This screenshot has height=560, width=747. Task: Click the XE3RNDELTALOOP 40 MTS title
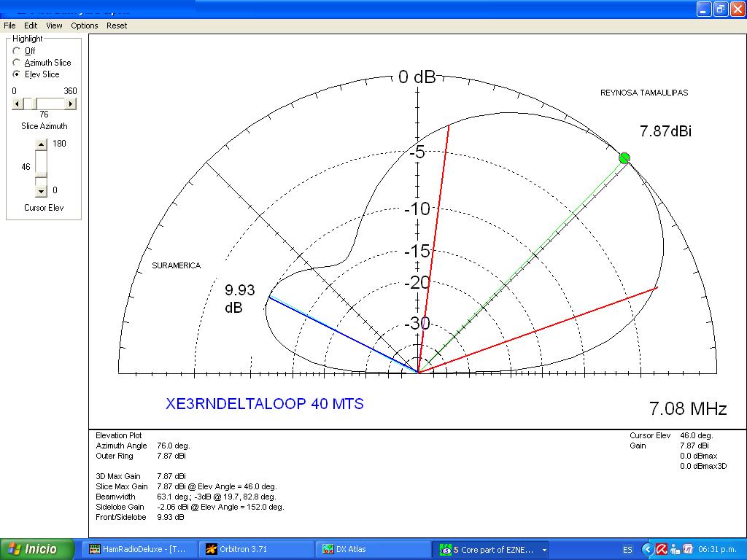(x=265, y=404)
